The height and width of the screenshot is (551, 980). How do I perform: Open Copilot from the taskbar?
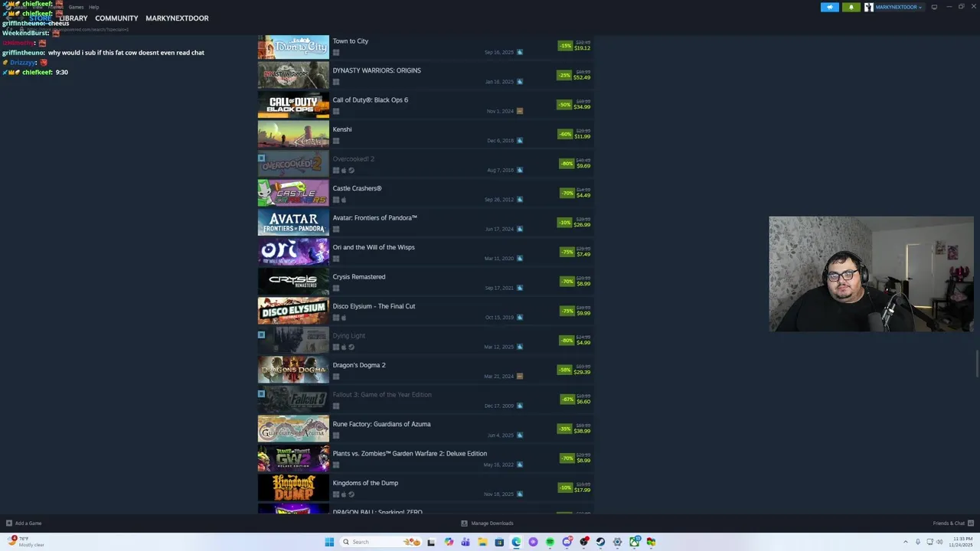point(449,542)
